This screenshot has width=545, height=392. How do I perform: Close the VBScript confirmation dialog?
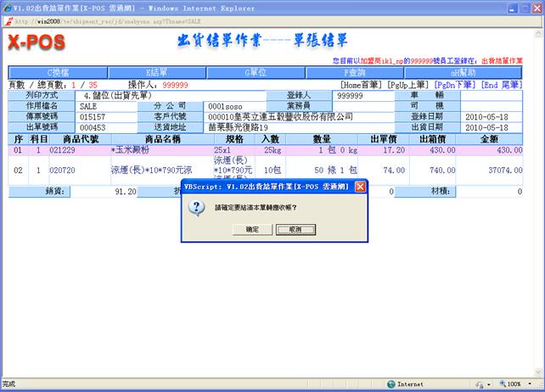360,186
